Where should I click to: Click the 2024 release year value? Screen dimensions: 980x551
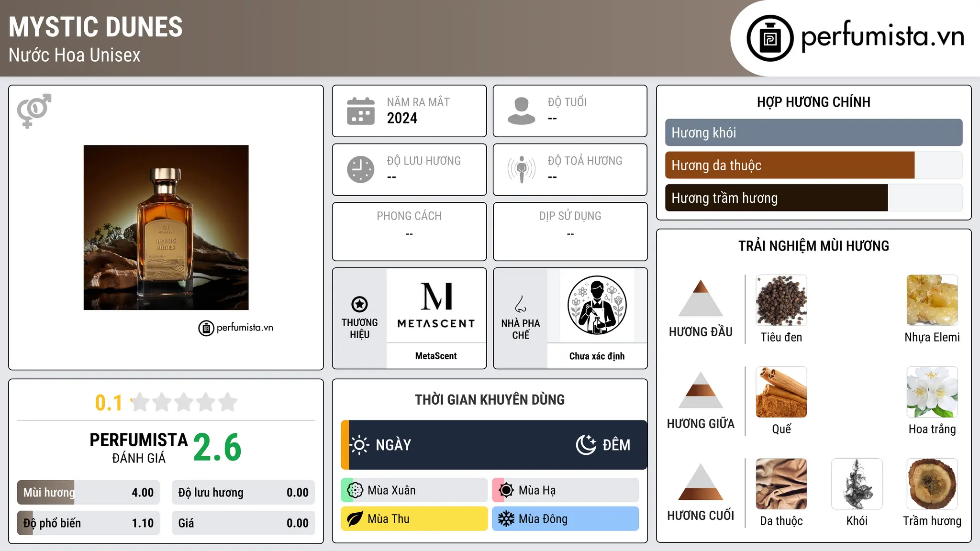402,118
